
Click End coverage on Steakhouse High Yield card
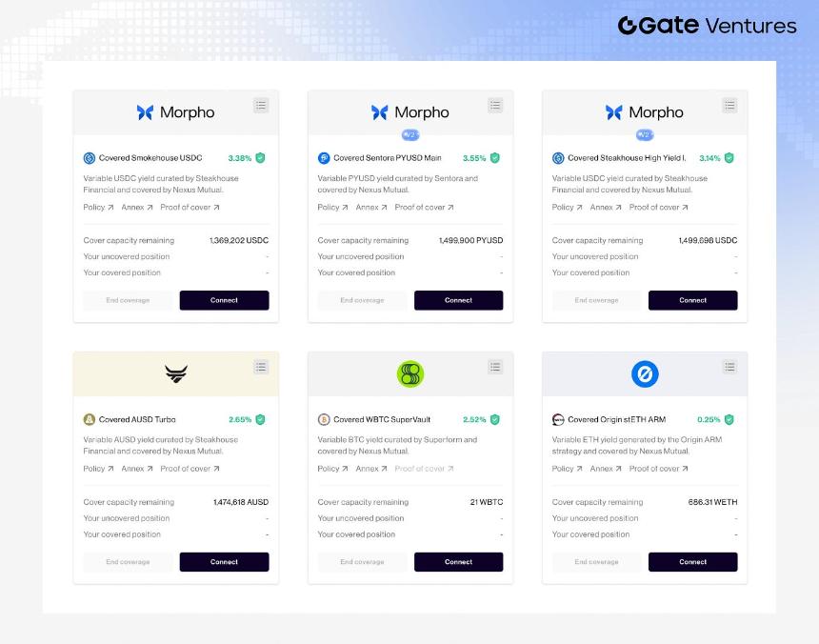[596, 300]
